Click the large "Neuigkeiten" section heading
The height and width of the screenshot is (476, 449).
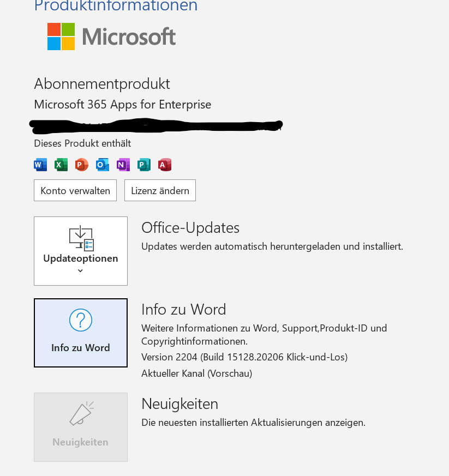pyautogui.click(x=180, y=403)
